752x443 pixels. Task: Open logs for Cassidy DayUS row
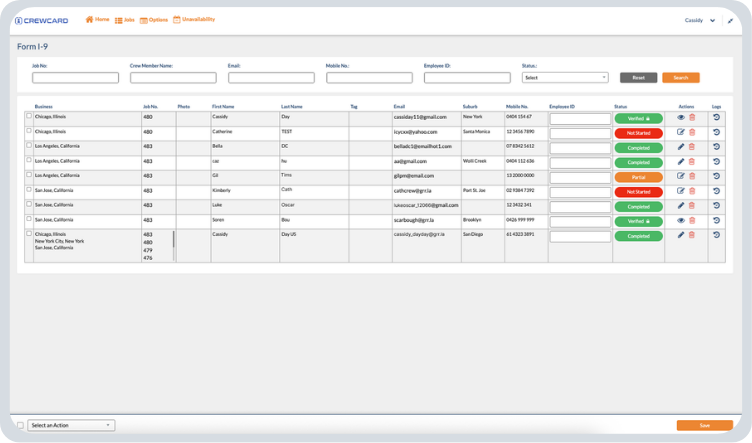point(716,235)
